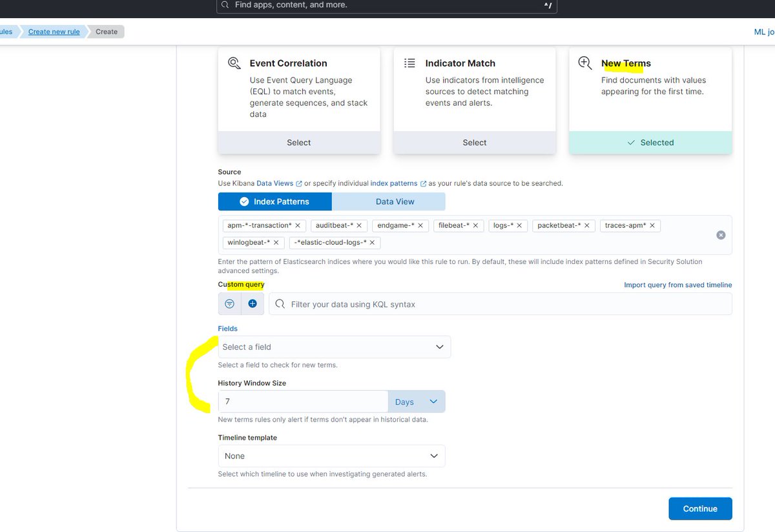Expand the Timeline template None dropdown
Image resolution: width=775 pixels, height=532 pixels.
331,456
